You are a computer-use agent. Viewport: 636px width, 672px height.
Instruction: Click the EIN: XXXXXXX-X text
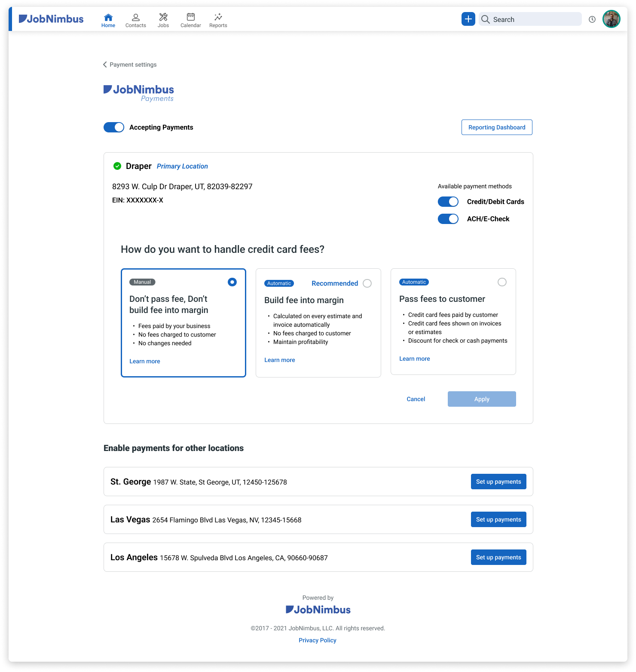click(x=138, y=200)
